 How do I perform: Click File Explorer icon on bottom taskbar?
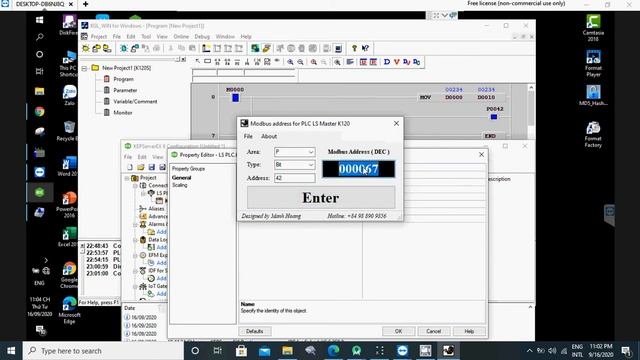pyautogui.click(x=287, y=351)
